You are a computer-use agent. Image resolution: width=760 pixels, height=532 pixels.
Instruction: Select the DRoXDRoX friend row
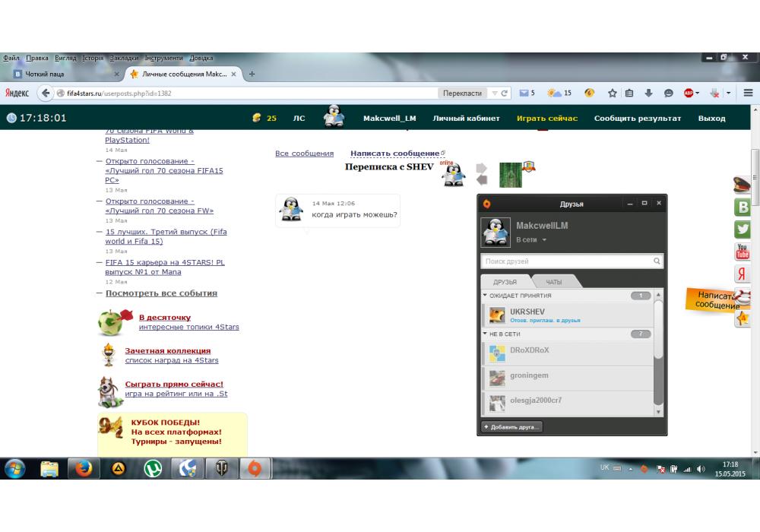[x=568, y=353]
